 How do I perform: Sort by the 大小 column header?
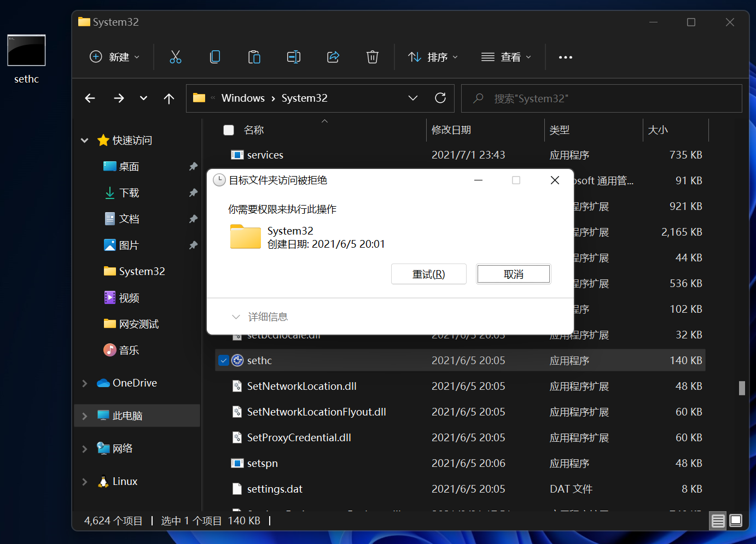click(658, 130)
